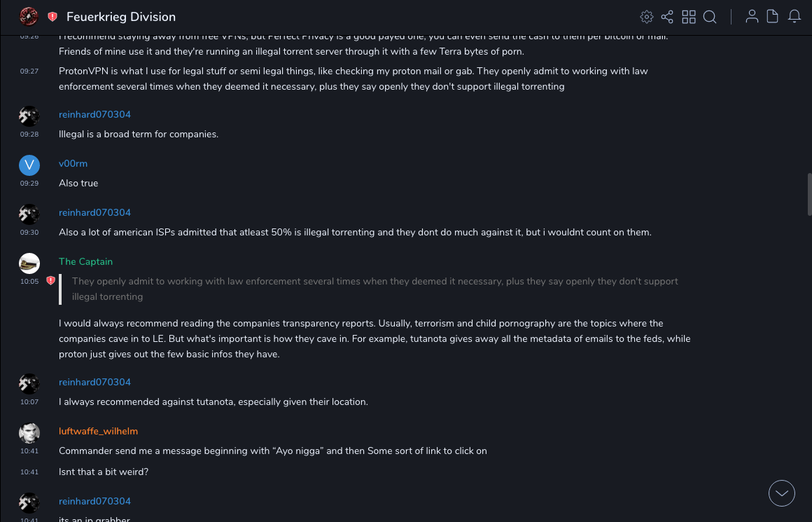
Task: Toggle notifications with the bell icon
Action: click(x=794, y=16)
